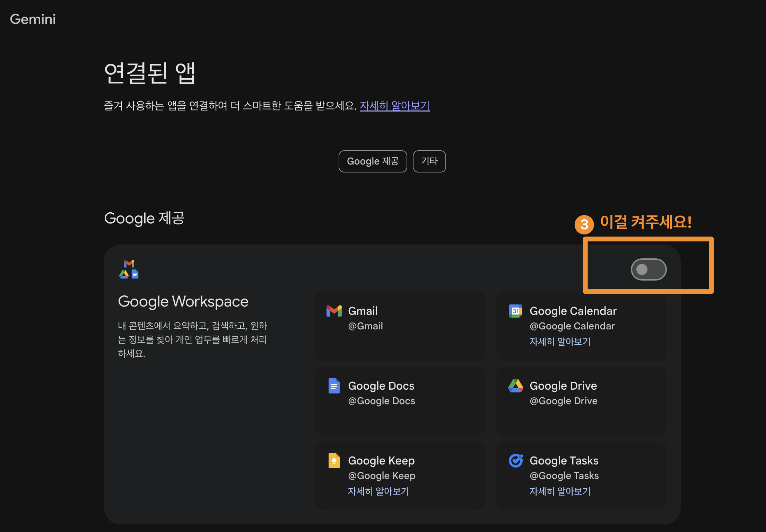Open the header 자세히 알아보기 link
This screenshot has height=532, width=766.
[x=394, y=106]
